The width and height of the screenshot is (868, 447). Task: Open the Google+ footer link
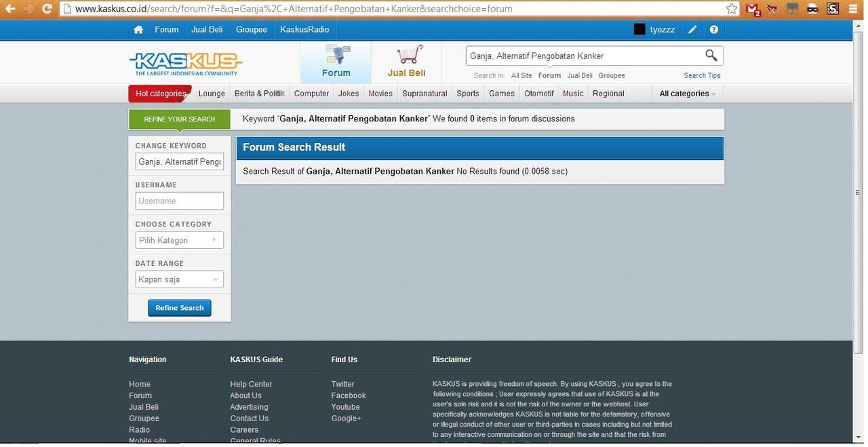[347, 419]
